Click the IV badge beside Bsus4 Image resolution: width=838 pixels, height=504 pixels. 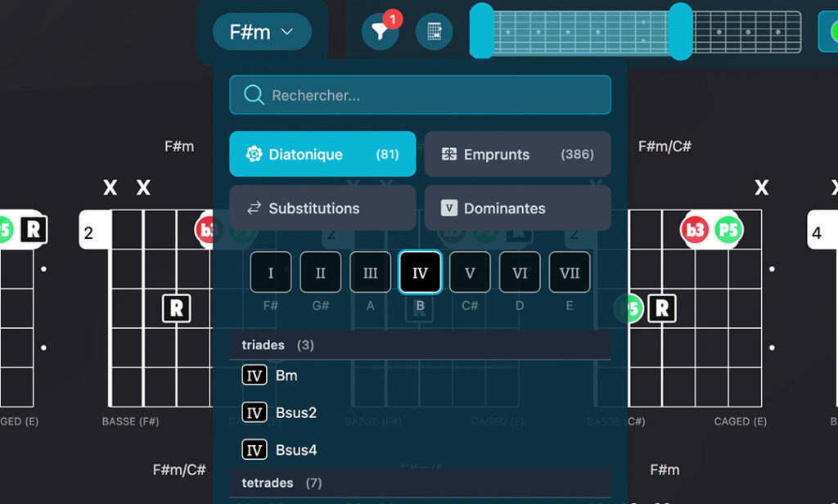click(x=254, y=450)
